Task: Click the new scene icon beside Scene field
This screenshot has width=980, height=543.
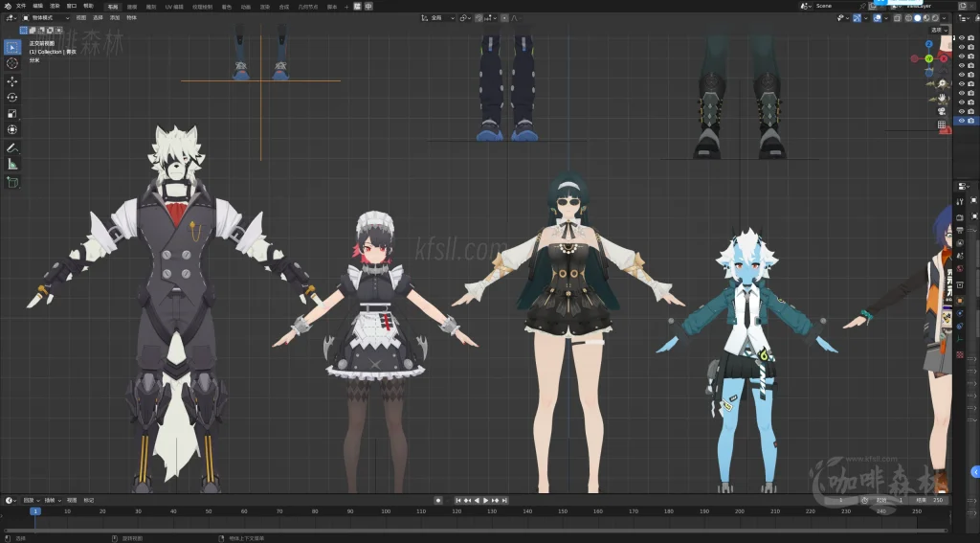Action: pyautogui.click(x=873, y=6)
